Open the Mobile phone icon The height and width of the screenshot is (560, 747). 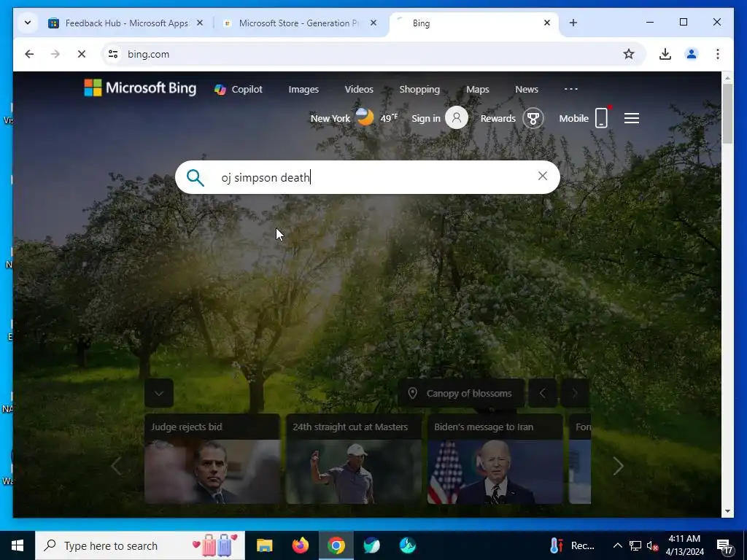click(x=602, y=117)
